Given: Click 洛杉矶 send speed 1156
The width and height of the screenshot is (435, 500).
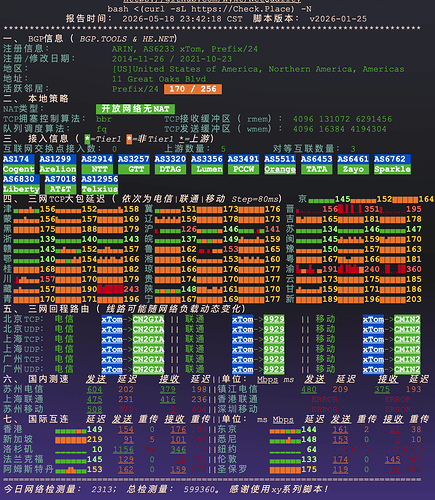Looking at the screenshot, I should click(x=123, y=449).
